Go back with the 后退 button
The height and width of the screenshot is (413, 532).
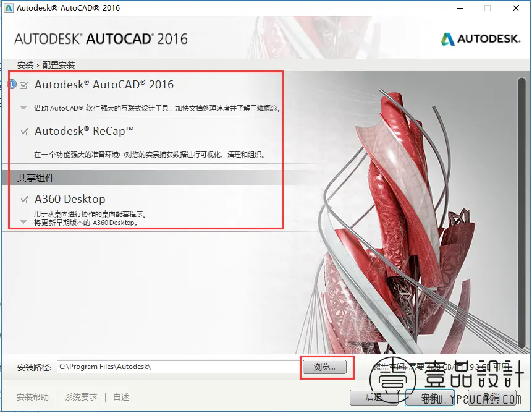pos(374,397)
